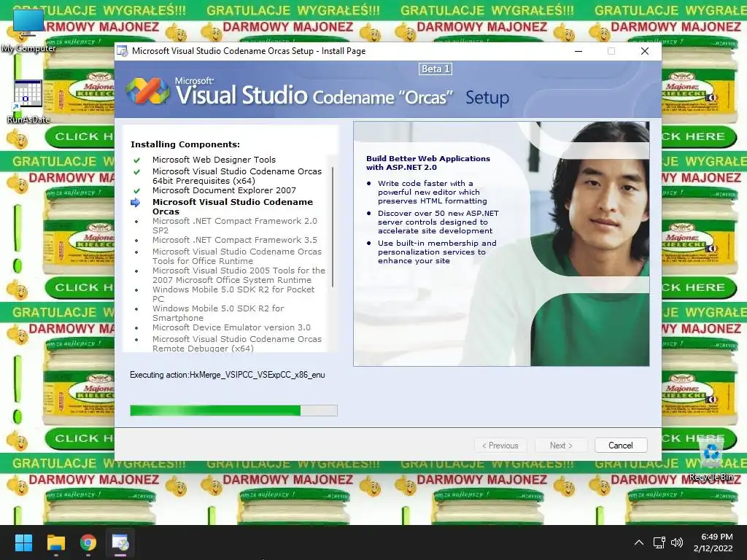Screen dimensions: 747x560
Task: Click 'Microsoft Visual Studio Codename Orcas 64bit Prerequisites' entry
Action: point(237,176)
